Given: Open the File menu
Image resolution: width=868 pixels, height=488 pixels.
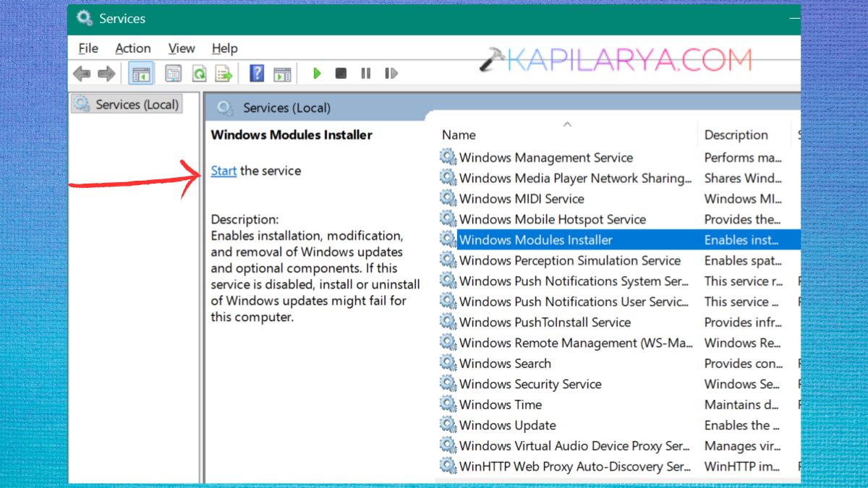Looking at the screenshot, I should click(88, 48).
